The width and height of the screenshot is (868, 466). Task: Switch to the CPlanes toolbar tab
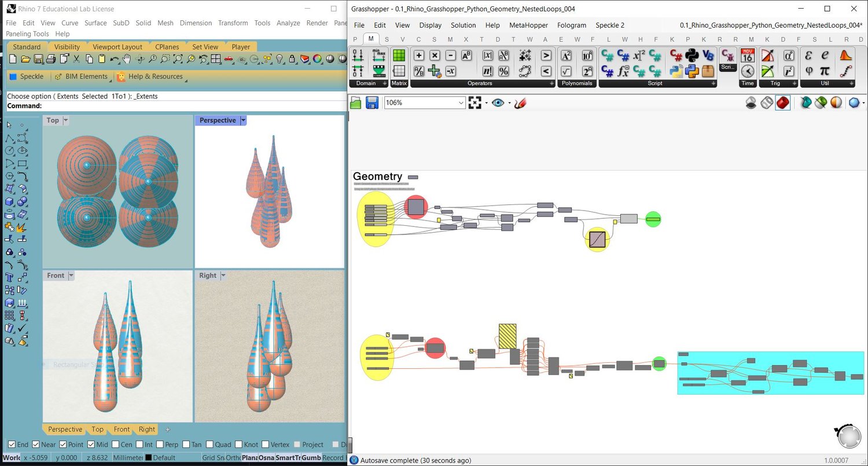point(167,47)
